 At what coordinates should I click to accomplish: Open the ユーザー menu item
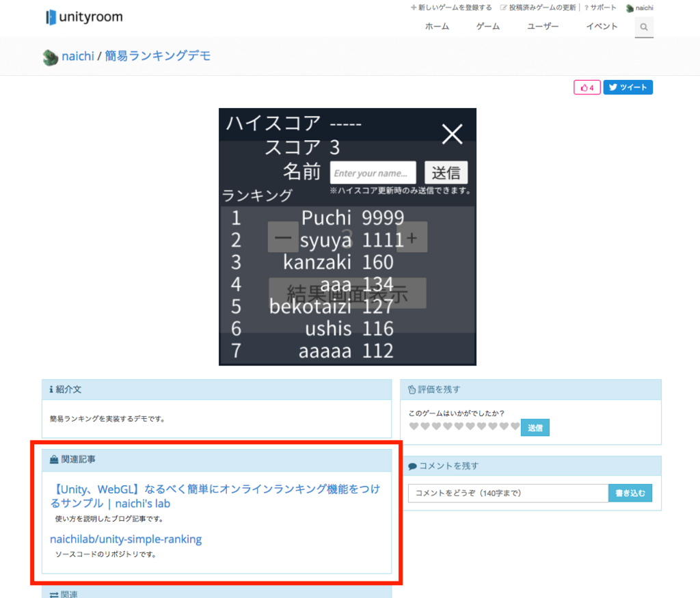(542, 27)
